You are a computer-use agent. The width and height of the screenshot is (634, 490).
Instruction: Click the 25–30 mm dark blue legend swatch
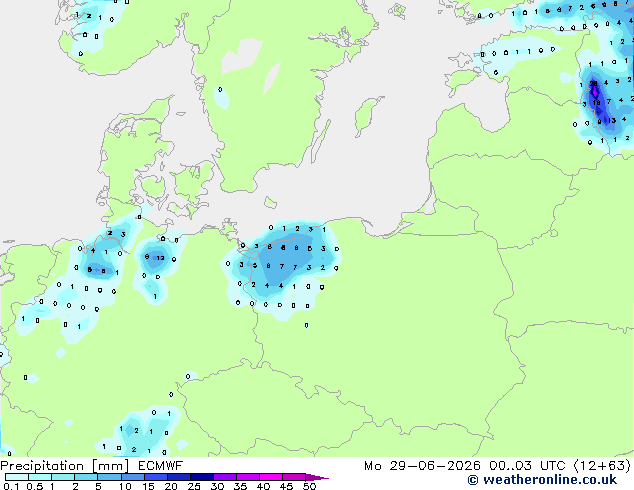click(201, 477)
